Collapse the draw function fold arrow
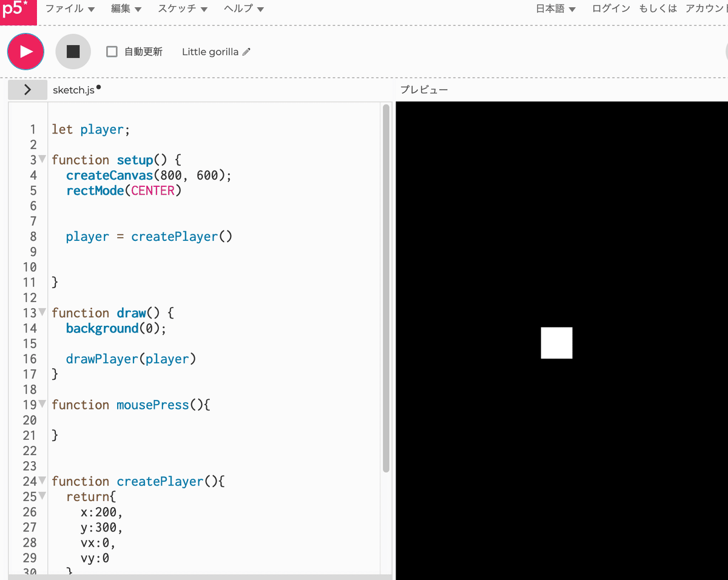This screenshot has height=580, width=728. (41, 312)
